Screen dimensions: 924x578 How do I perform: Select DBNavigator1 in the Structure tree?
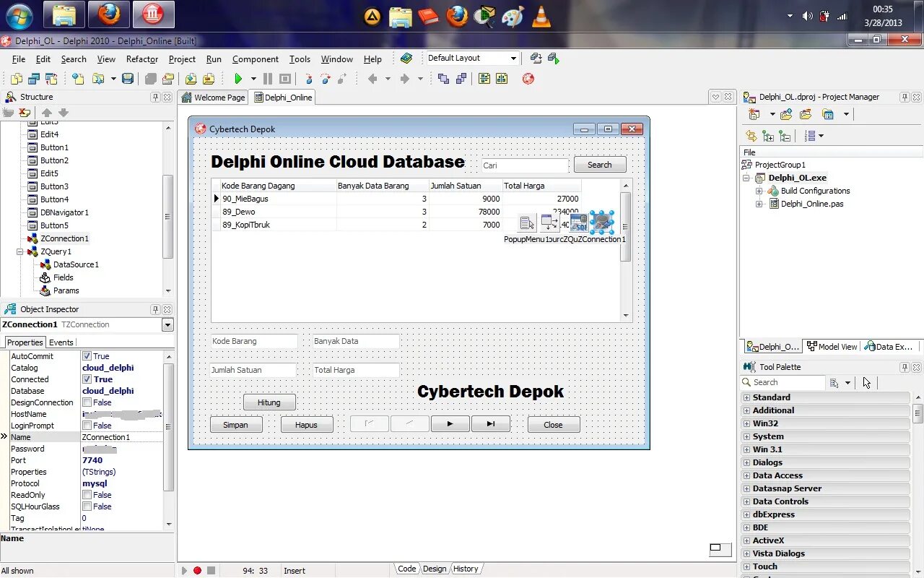click(x=64, y=212)
